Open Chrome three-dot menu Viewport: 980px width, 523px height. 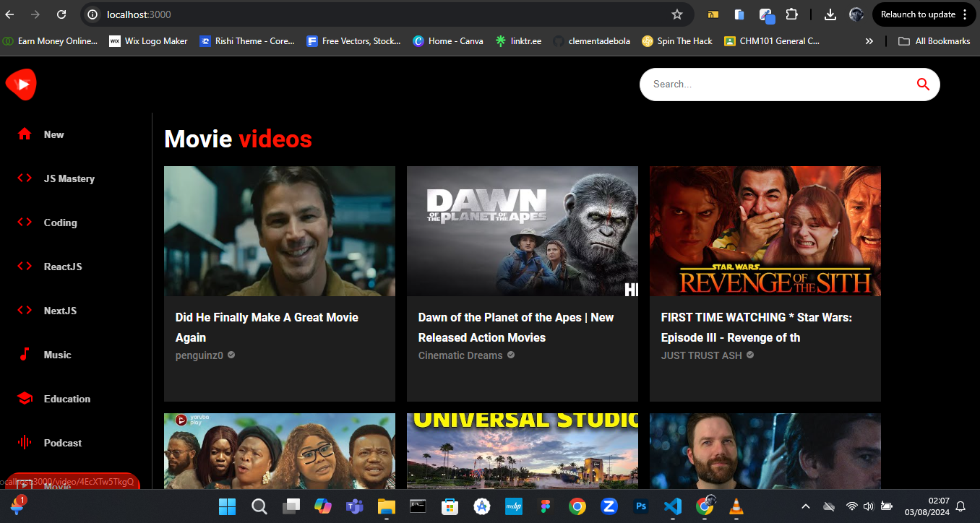click(965, 14)
